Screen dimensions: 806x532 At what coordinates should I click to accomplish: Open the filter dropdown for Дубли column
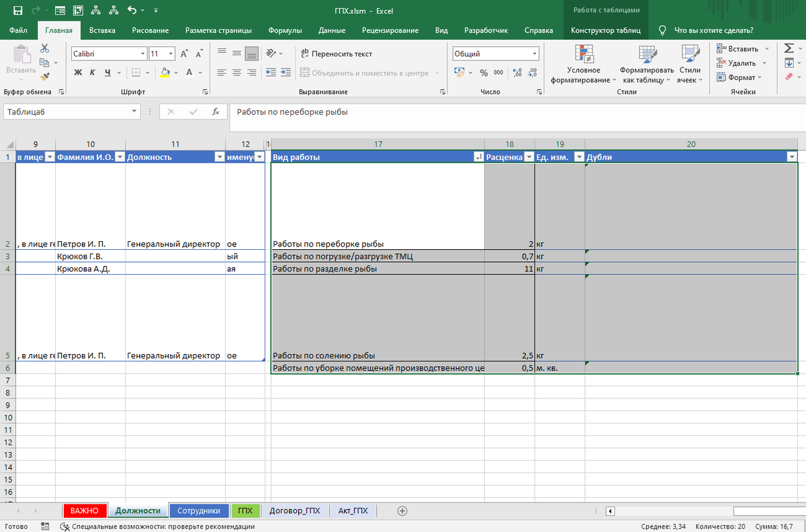click(791, 157)
